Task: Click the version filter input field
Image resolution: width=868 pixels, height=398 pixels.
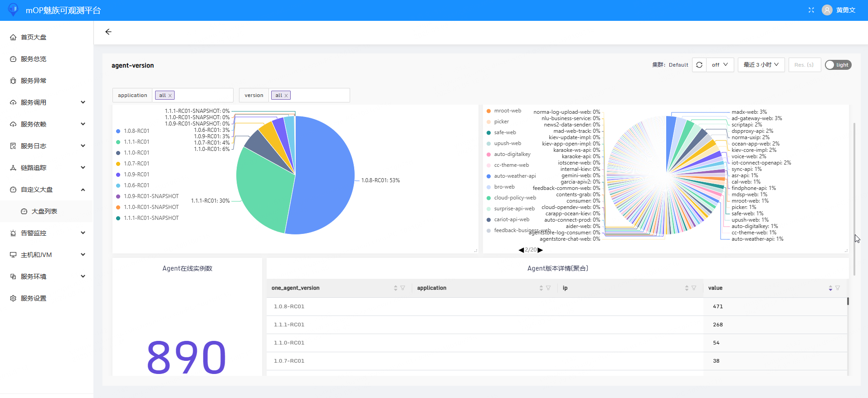Action: 319,95
